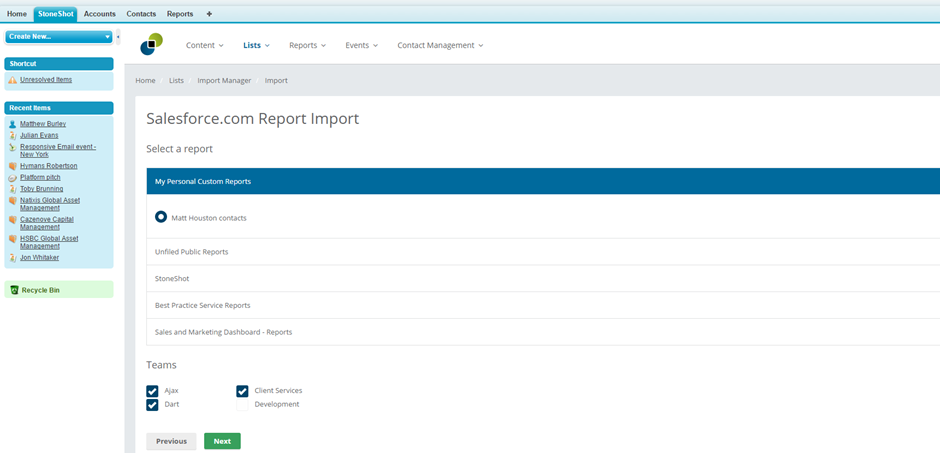Open the Jon Whitaker recent item
Image resolution: width=940 pixels, height=453 pixels.
coord(40,258)
